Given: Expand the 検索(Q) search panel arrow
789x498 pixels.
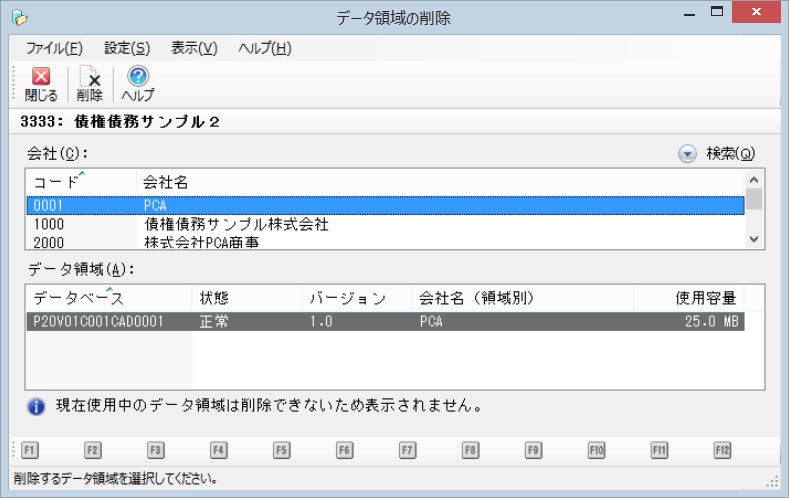Looking at the screenshot, I should [687, 153].
